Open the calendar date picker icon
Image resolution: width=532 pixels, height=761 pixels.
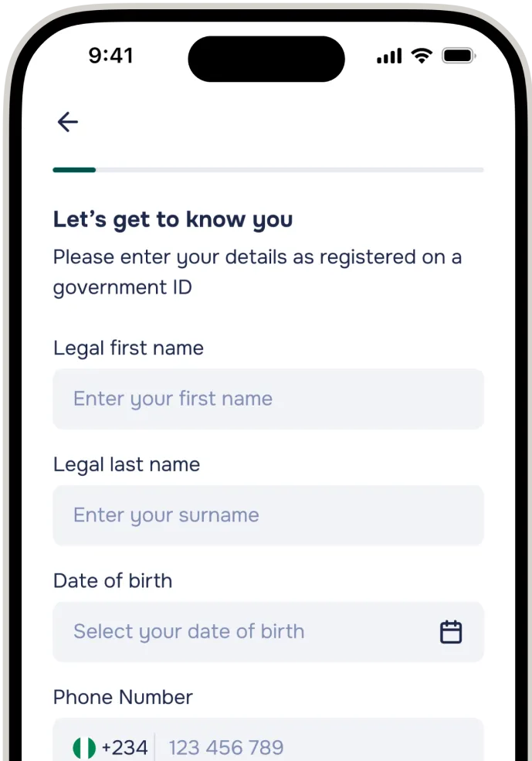click(450, 632)
